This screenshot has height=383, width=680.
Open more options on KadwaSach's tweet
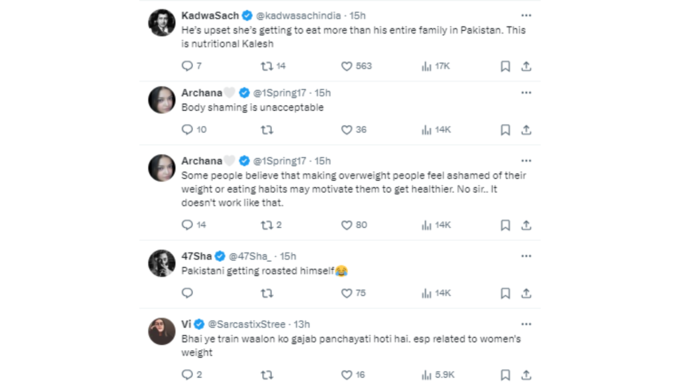pos(526,16)
